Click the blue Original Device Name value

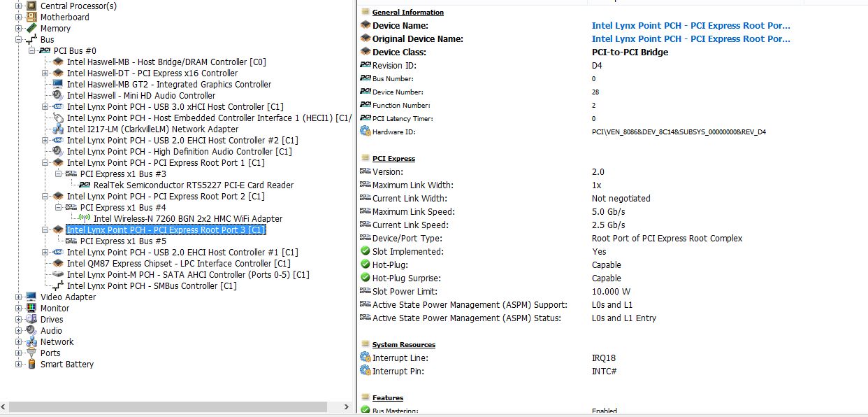(x=691, y=38)
